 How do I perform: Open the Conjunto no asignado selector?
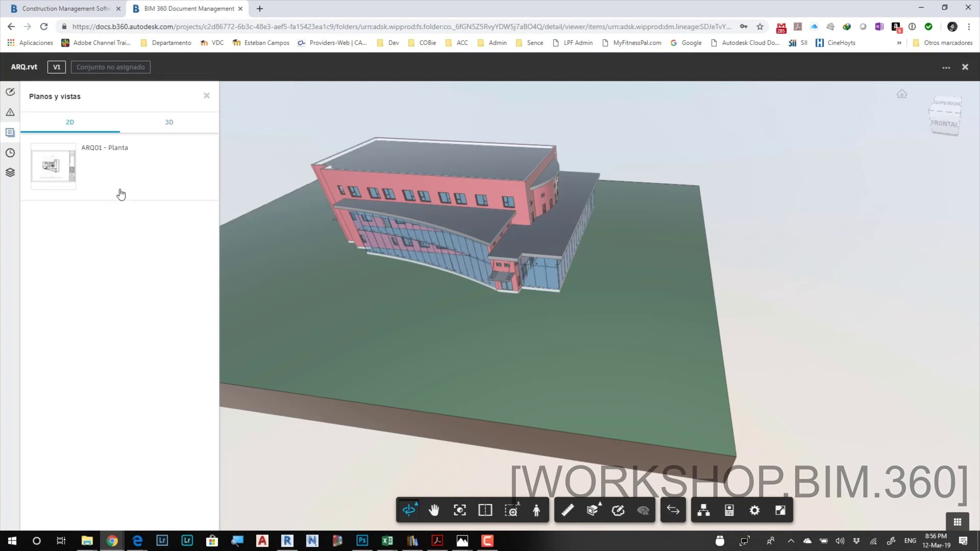[x=110, y=67]
